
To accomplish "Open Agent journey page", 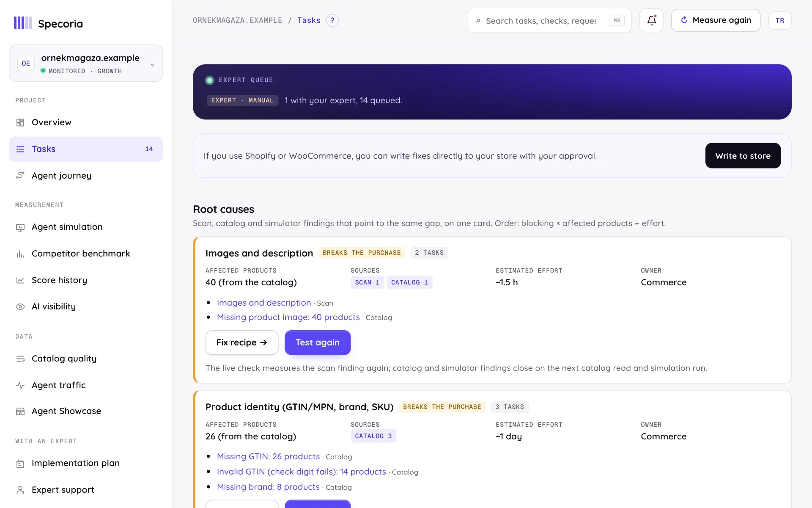I will tap(86, 176).
